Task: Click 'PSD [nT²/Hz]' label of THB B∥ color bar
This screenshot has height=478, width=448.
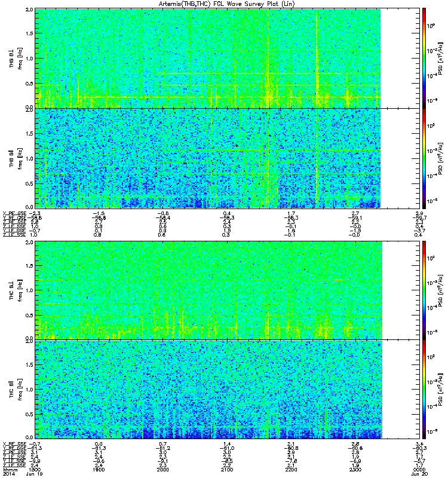Action: [440, 158]
